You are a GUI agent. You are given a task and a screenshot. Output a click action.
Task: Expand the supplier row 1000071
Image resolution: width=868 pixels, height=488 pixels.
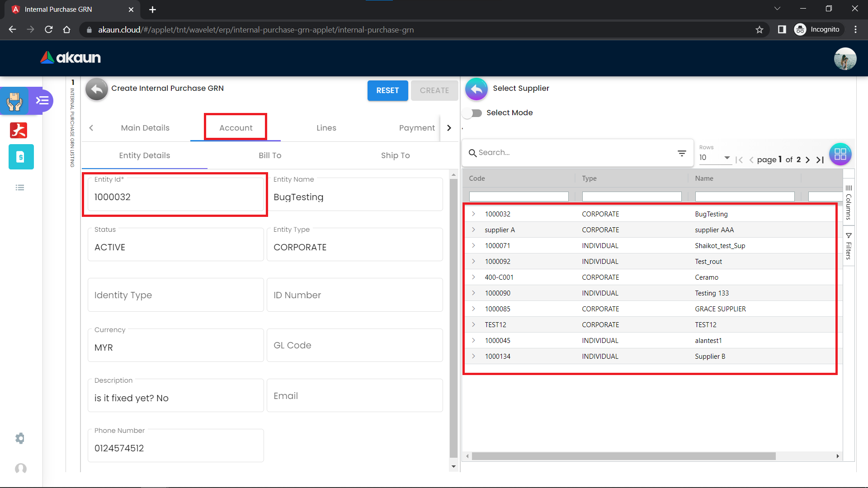pyautogui.click(x=473, y=246)
